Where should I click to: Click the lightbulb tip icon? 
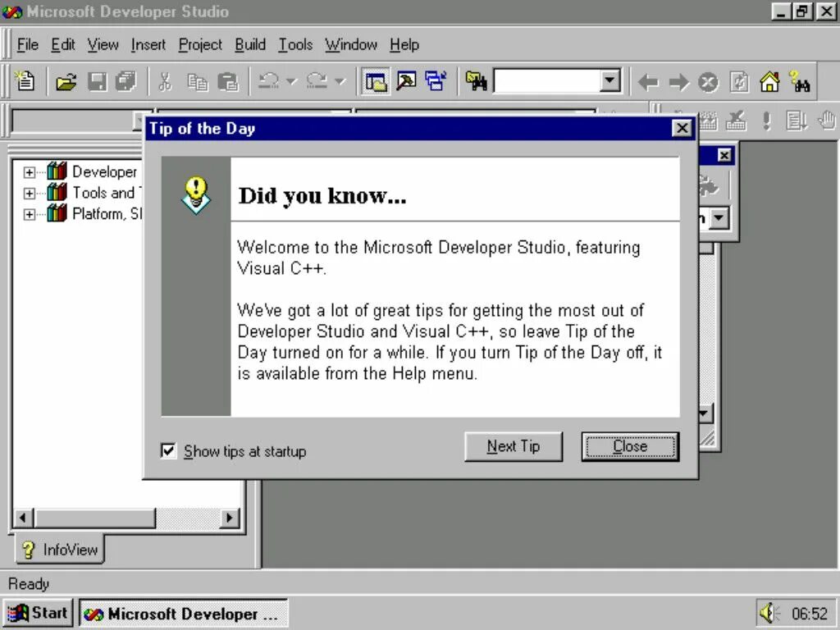(x=196, y=195)
